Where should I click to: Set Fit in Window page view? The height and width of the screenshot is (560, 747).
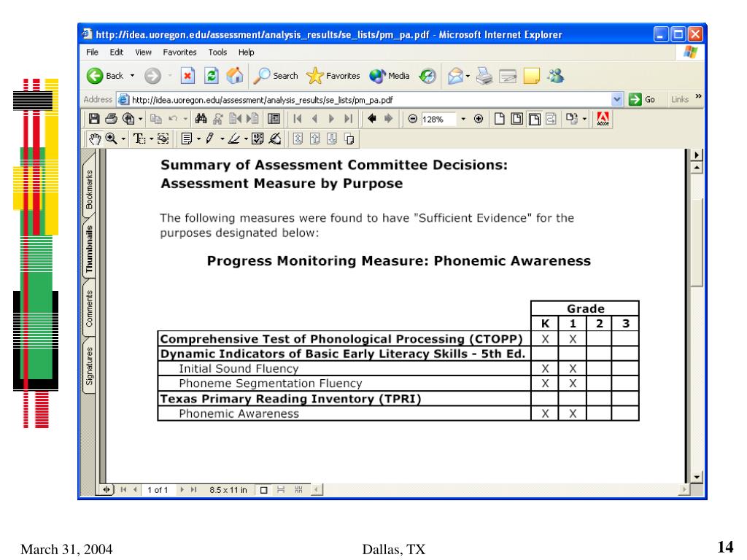(516, 119)
